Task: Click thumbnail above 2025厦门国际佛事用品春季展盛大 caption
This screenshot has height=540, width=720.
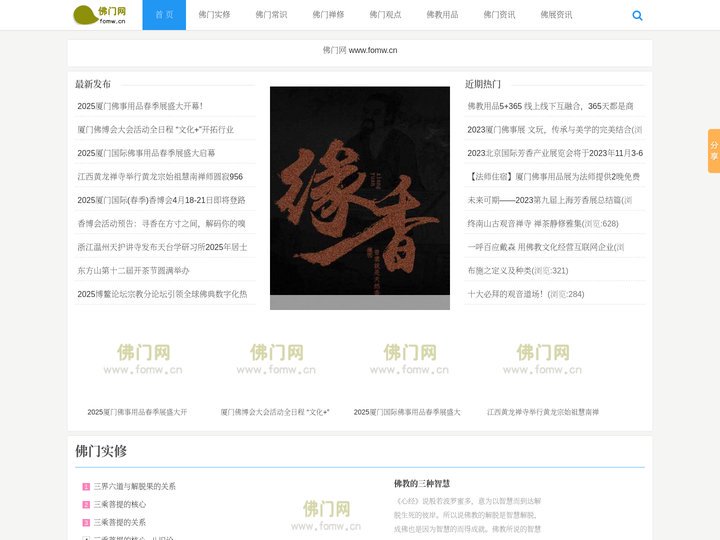Action: coord(410,359)
